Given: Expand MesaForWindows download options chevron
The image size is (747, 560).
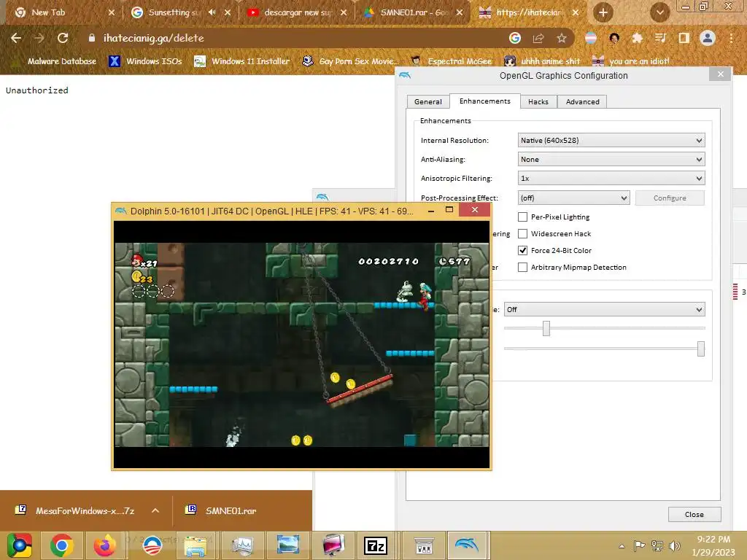Looking at the screenshot, I should (x=155, y=510).
